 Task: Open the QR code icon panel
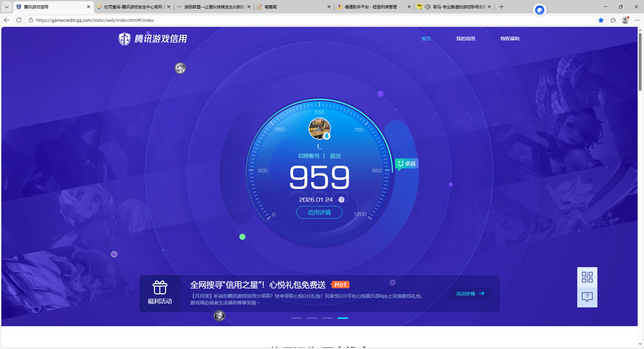(587, 277)
